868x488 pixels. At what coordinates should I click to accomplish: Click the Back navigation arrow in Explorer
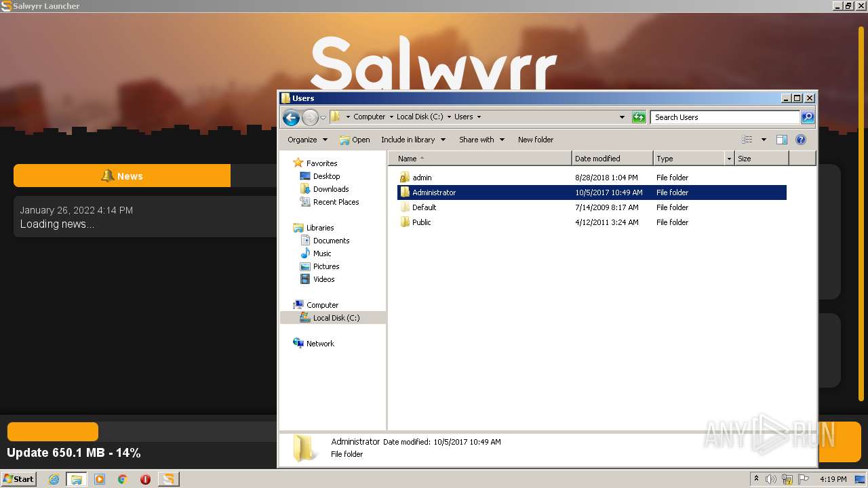point(291,117)
